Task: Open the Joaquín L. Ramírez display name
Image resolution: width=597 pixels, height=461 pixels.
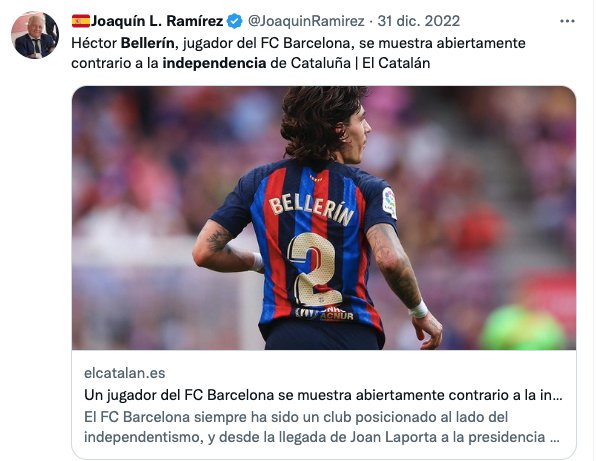Action: [x=157, y=21]
